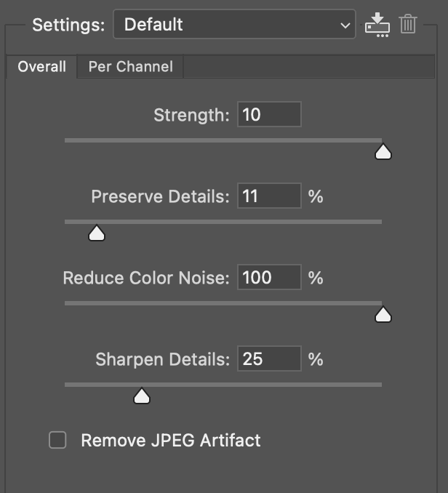
Task: Click the Reduce Color Noise value field
Action: pos(268,278)
